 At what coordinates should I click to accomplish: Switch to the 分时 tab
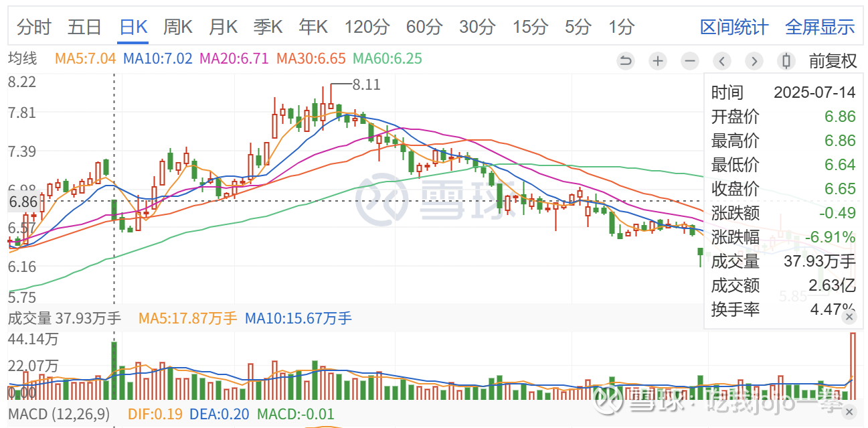point(34,27)
